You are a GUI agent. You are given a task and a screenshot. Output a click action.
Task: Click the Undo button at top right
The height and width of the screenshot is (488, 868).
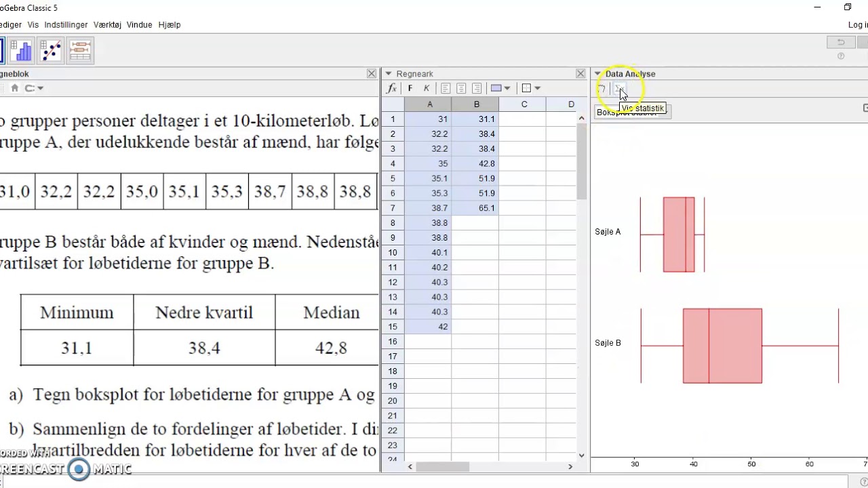(841, 42)
